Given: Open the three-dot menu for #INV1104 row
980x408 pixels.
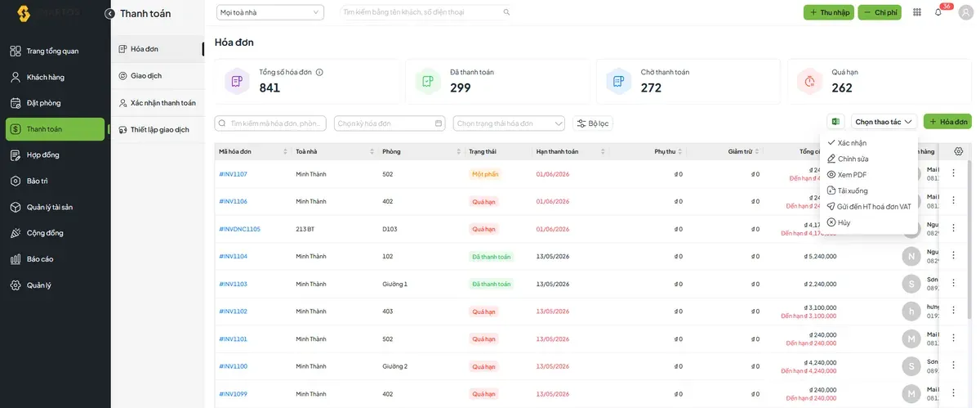Looking at the screenshot, I should (953, 256).
